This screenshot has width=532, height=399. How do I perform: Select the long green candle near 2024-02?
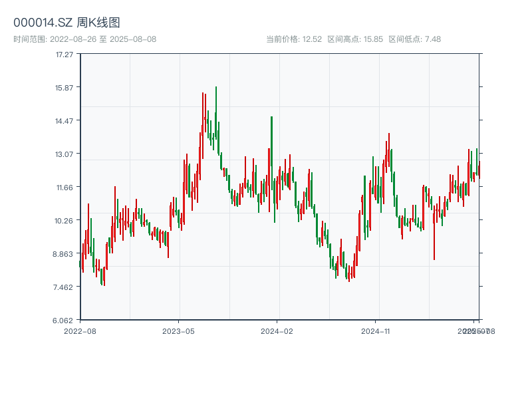[271, 153]
